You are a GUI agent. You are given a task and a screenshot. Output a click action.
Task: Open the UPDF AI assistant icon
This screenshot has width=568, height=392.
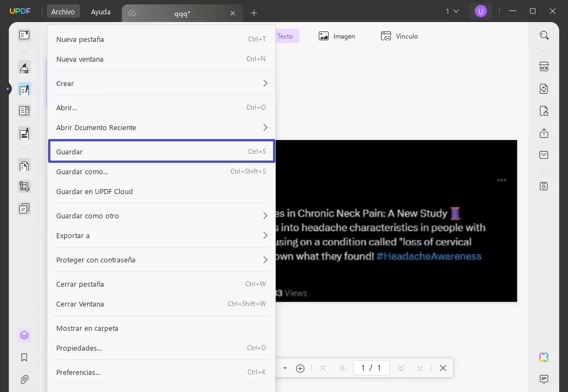coord(544,357)
